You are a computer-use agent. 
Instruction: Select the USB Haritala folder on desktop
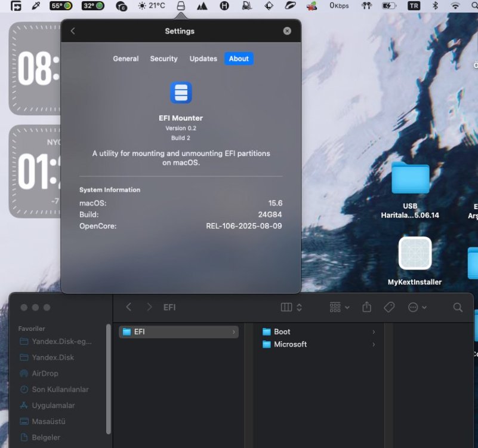coord(411,177)
